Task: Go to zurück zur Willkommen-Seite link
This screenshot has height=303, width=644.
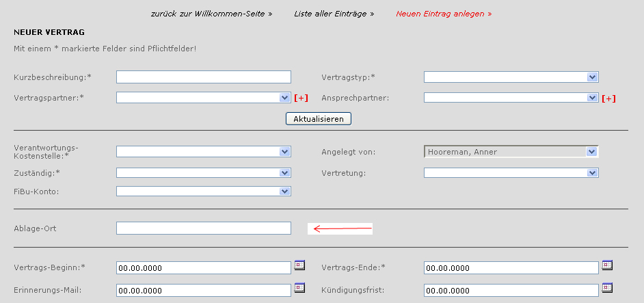Action: point(211,14)
